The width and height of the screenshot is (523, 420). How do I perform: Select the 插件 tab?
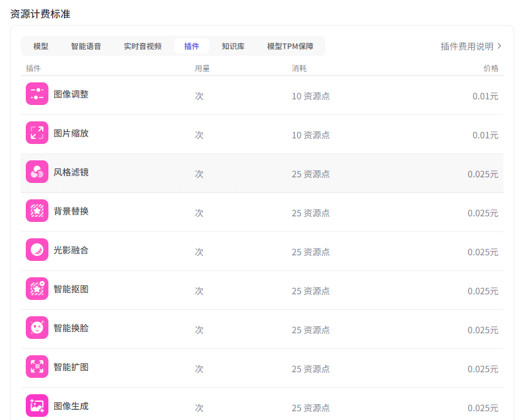[x=192, y=46]
